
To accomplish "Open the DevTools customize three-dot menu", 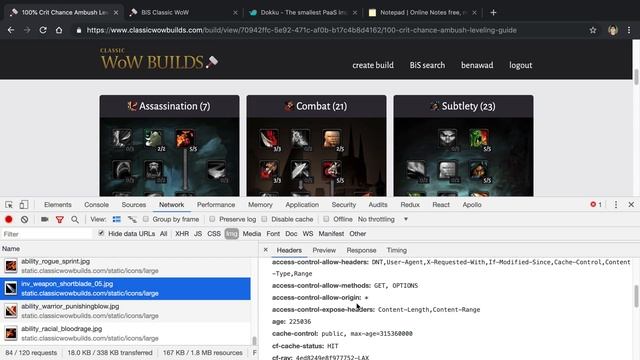I will tap(616, 204).
